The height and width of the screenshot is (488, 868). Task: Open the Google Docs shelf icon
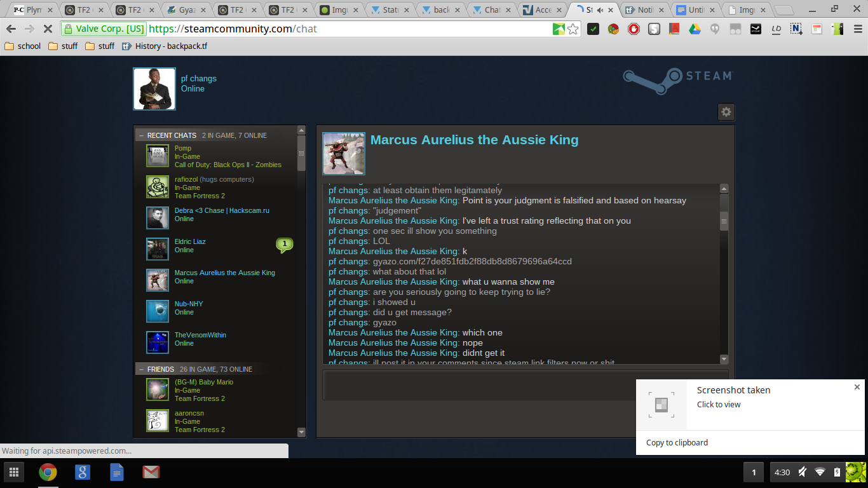coord(117,471)
